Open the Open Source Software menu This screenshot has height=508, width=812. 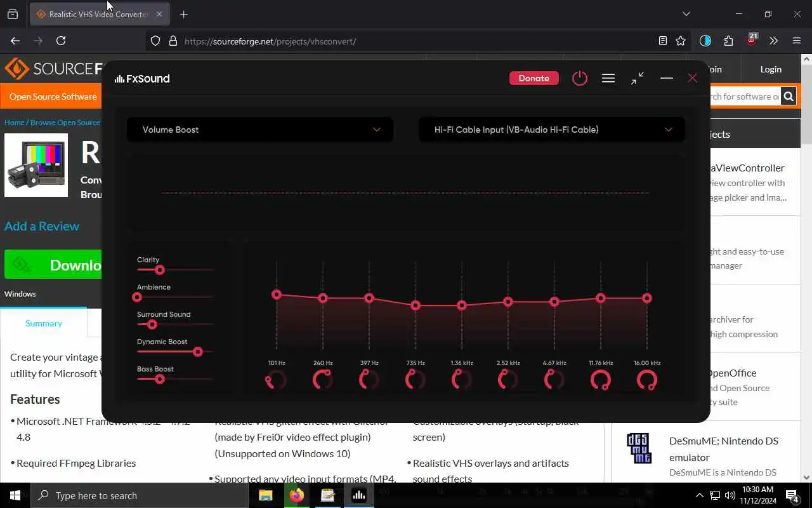53,97
